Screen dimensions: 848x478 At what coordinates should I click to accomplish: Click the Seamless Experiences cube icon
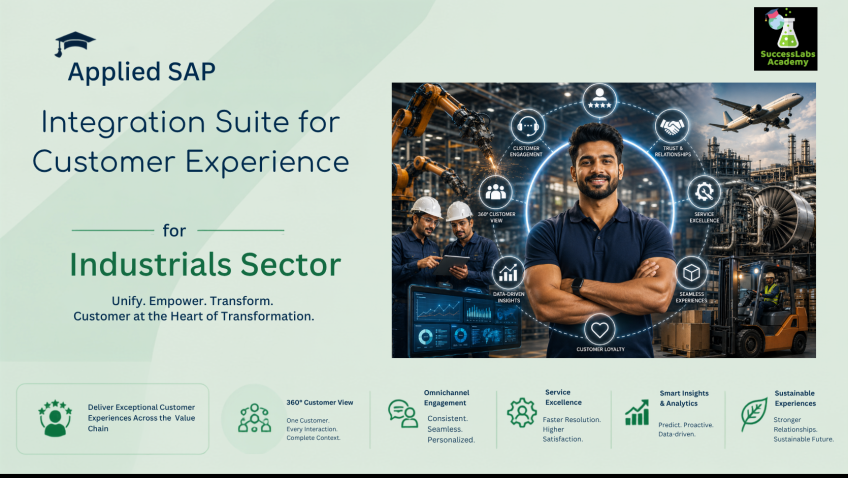coord(691,273)
